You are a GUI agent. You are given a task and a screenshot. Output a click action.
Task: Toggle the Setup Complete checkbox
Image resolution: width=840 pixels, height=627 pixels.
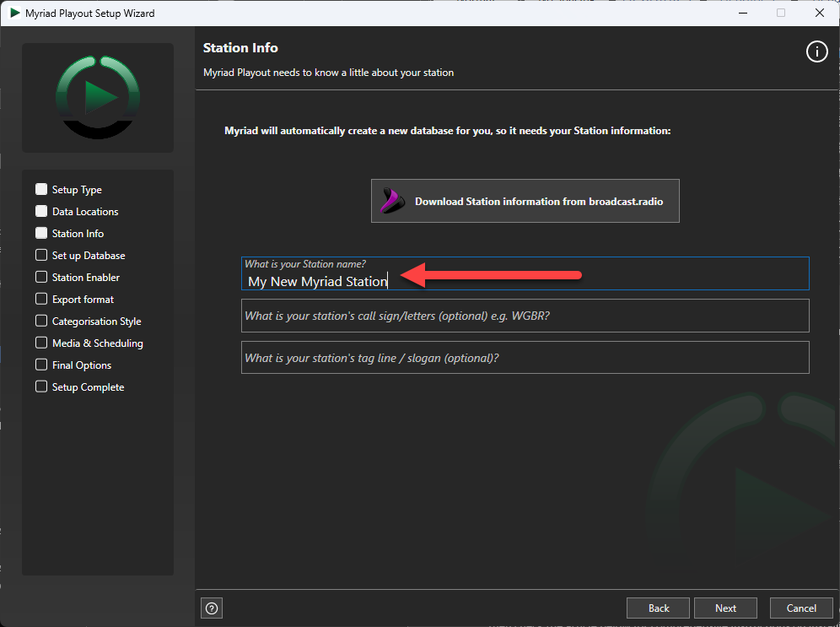(x=41, y=387)
